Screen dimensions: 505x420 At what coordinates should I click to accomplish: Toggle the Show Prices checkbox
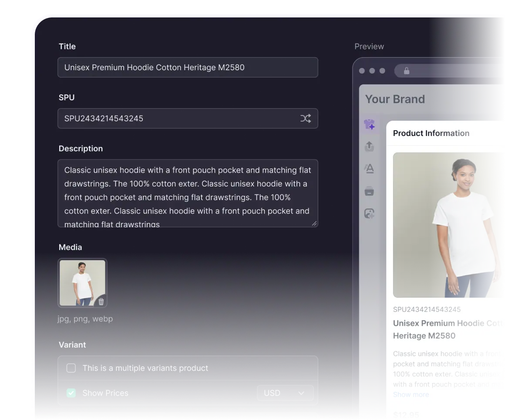(71, 393)
